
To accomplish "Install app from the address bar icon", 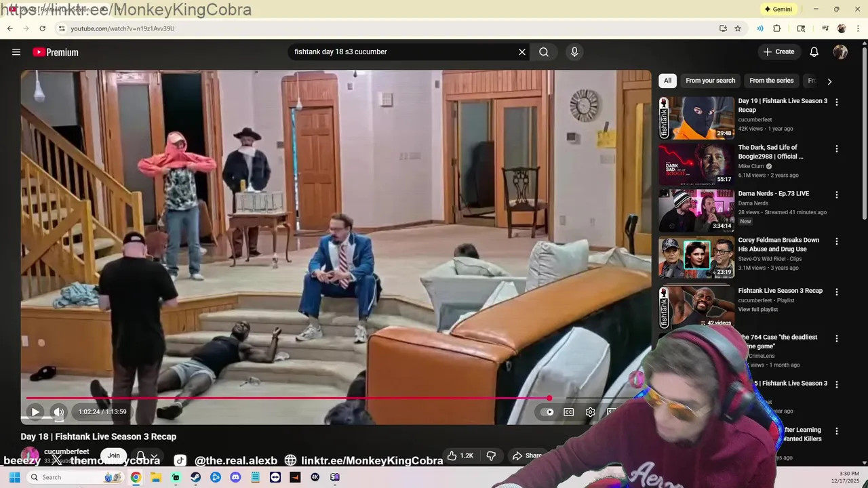I will 723,28.
